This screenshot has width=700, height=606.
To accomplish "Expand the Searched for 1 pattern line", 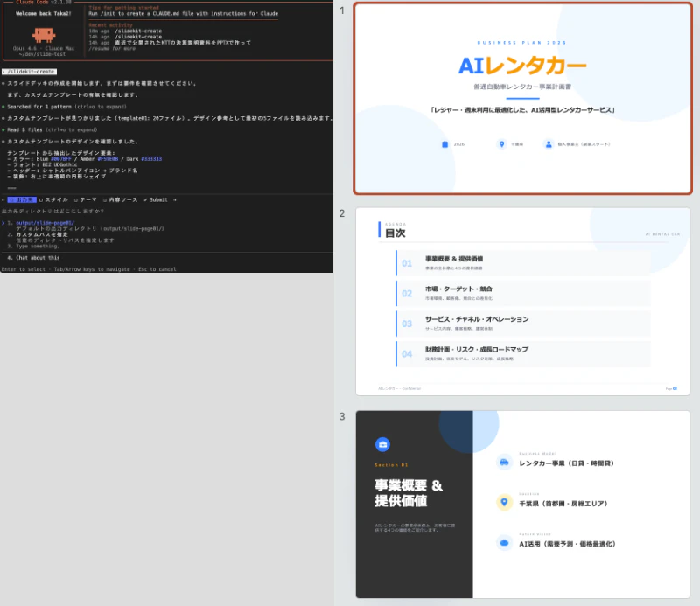I will [66, 107].
